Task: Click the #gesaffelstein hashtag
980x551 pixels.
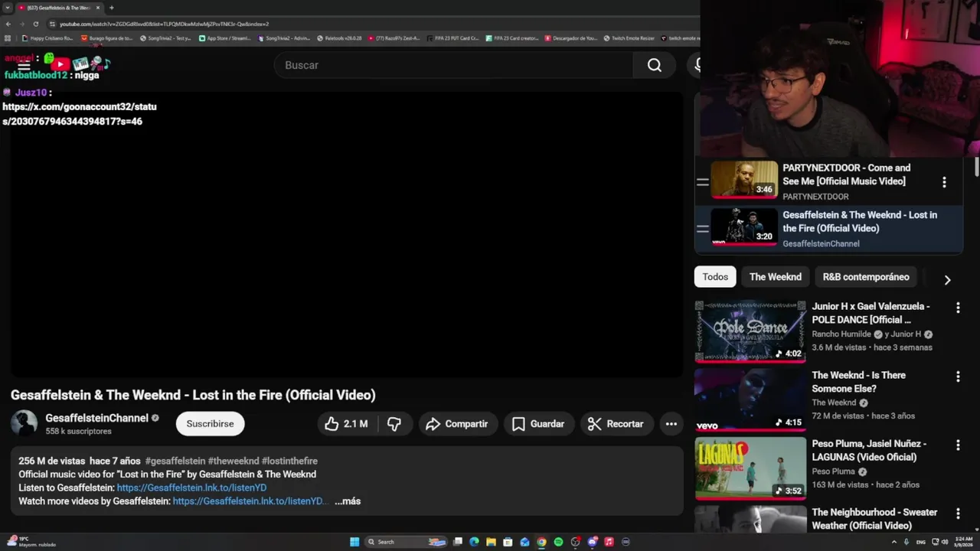Action: [x=175, y=461]
